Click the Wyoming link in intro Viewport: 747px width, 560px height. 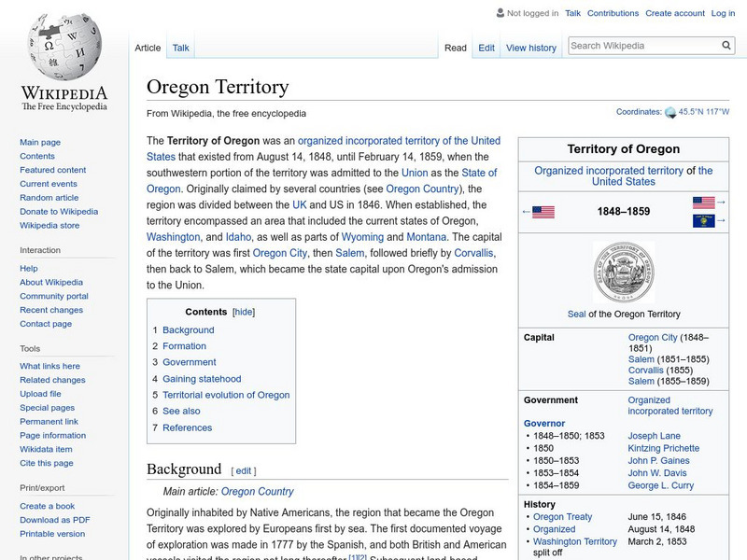(x=362, y=237)
